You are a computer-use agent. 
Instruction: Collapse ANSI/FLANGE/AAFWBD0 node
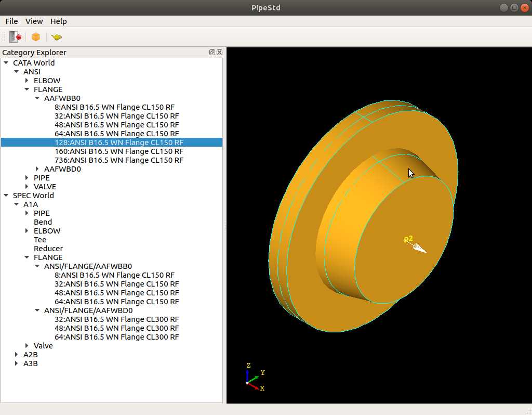(x=37, y=310)
